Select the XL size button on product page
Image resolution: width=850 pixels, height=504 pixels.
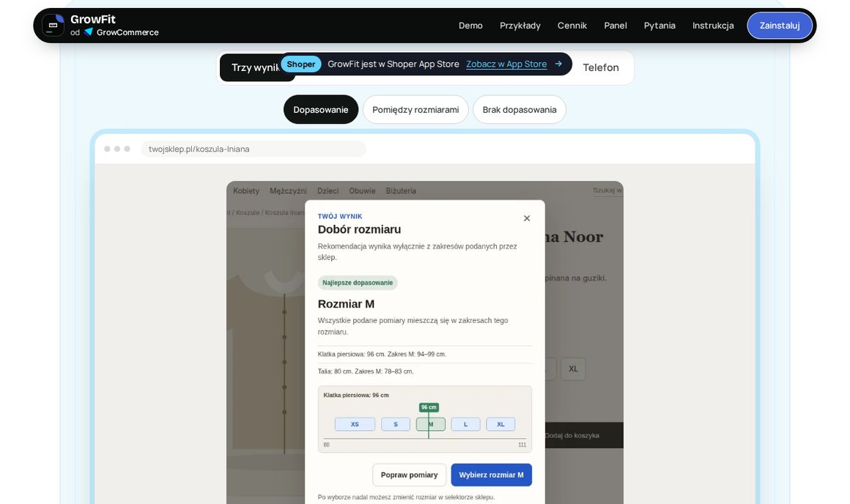pyautogui.click(x=573, y=369)
